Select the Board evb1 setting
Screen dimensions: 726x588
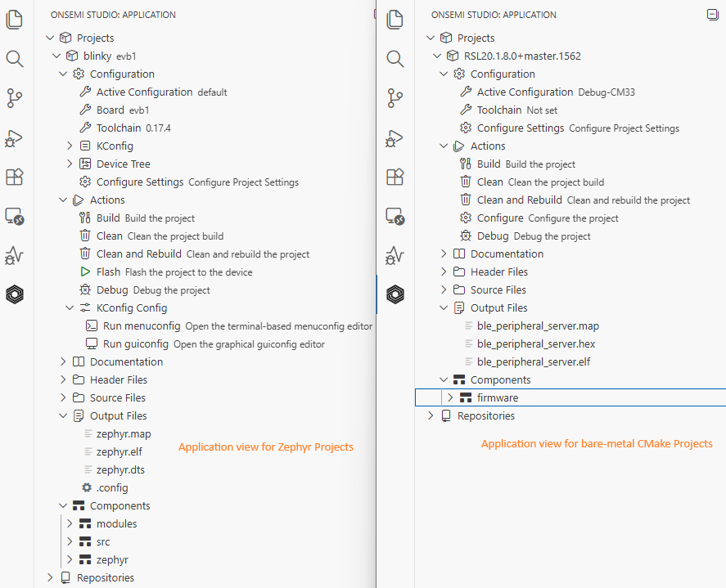pos(122,110)
